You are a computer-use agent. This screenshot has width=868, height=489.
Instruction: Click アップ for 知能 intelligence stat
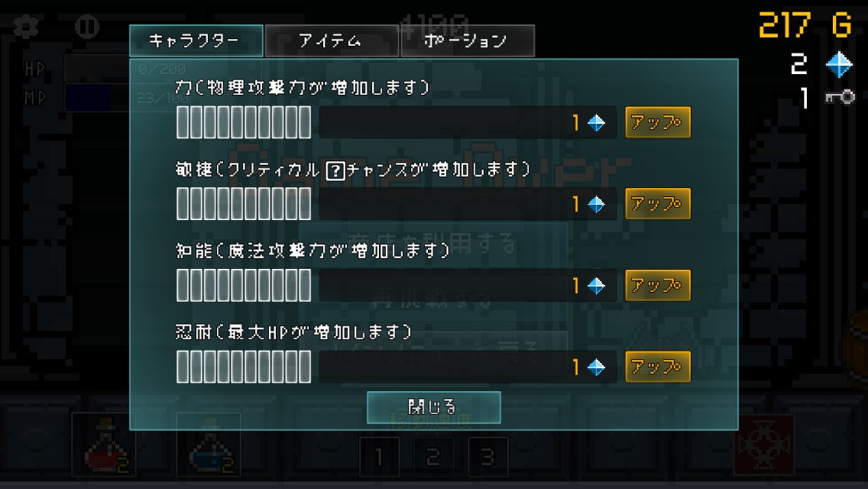click(658, 285)
